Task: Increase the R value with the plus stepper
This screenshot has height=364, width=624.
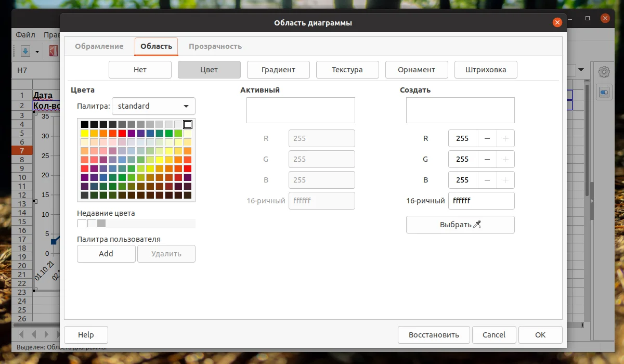Action: (x=504, y=138)
